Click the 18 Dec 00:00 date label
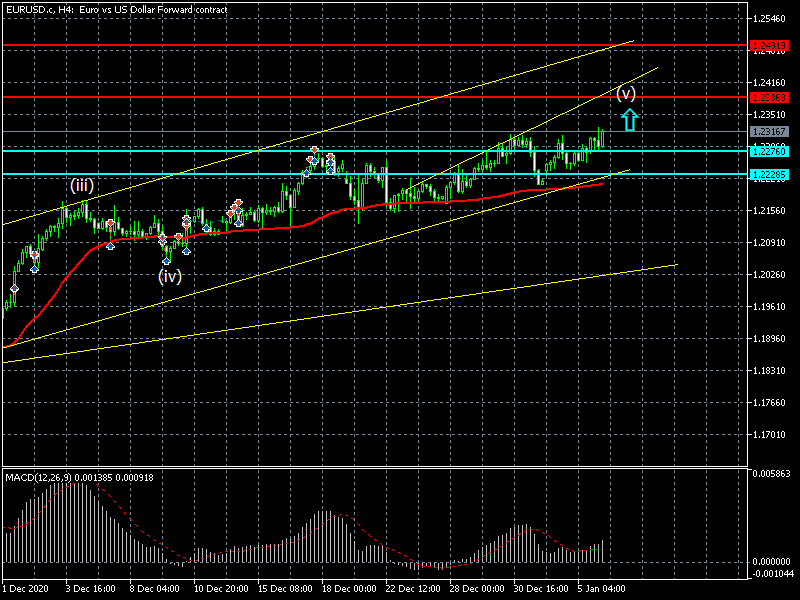This screenshot has height=600, width=800. click(x=349, y=589)
